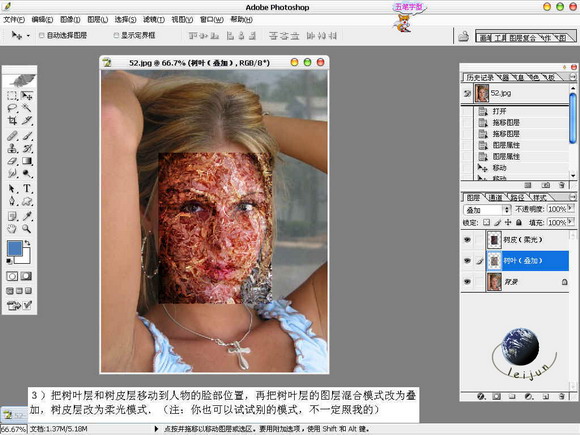The width and height of the screenshot is (580, 435).
Task: Select the Lasso tool
Action: [12, 108]
